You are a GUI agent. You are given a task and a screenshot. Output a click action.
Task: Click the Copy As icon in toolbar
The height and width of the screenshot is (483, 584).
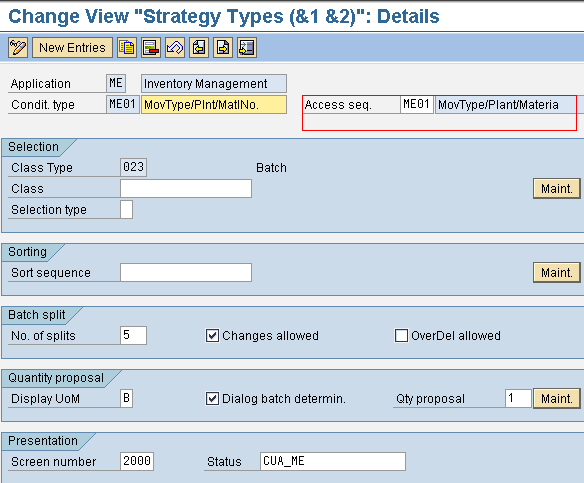[127, 48]
